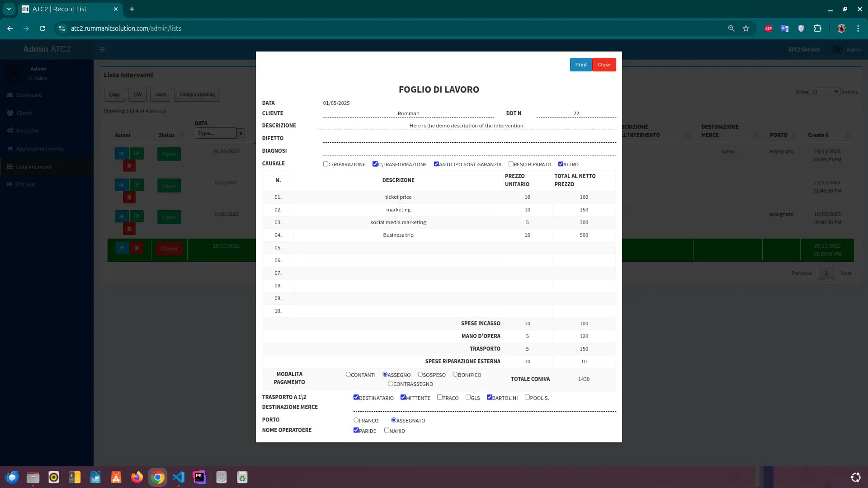Close the Foglio di Lavoro modal
Viewport: 868px width, 488px height.
coord(604,65)
